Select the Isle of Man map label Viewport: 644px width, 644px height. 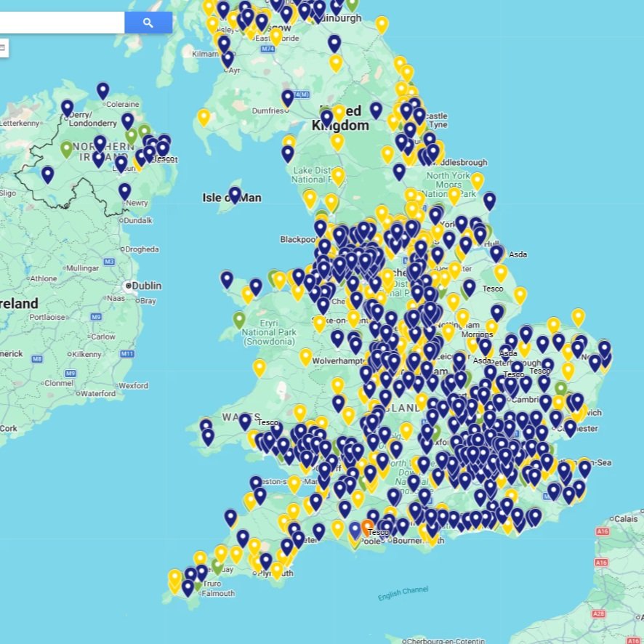(232, 198)
